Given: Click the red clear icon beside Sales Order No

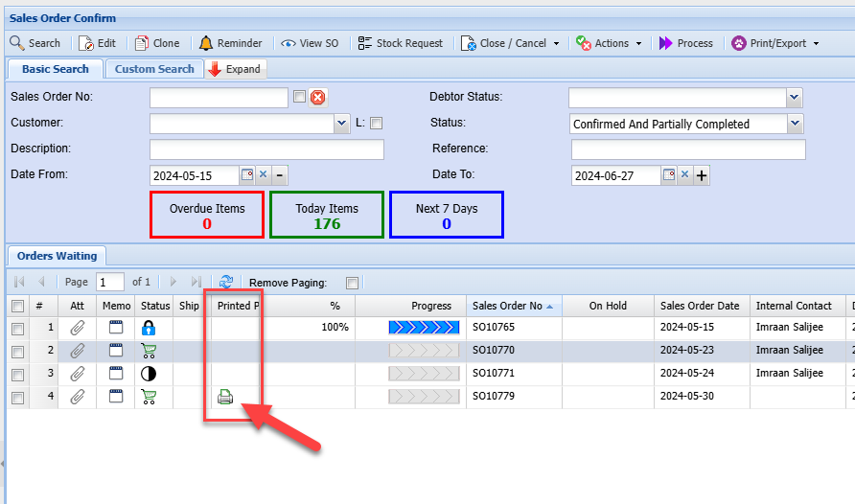Looking at the screenshot, I should 318,97.
